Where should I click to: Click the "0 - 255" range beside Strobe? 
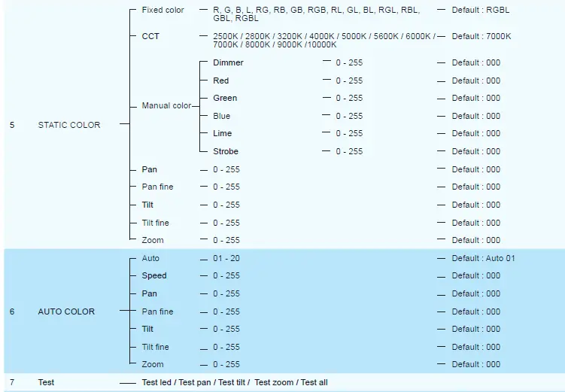[349, 151]
